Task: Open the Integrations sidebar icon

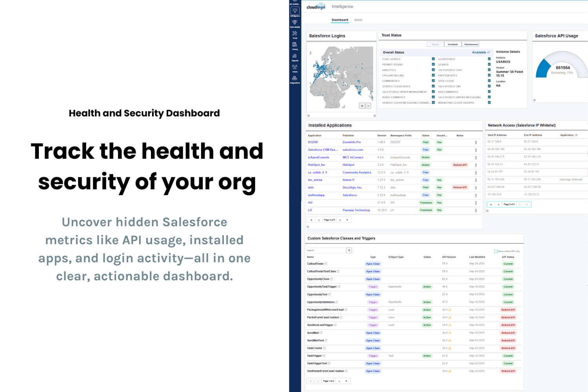Action: 295,79
